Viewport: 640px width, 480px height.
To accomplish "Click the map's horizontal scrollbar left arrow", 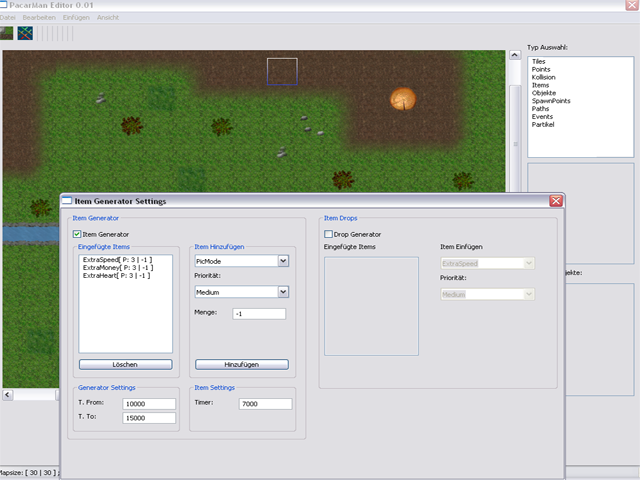I will point(8,395).
